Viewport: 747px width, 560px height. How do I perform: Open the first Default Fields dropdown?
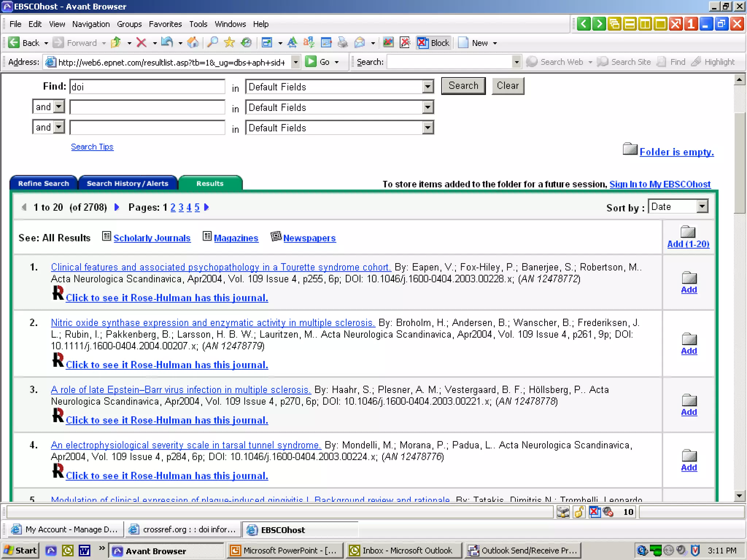coord(427,87)
